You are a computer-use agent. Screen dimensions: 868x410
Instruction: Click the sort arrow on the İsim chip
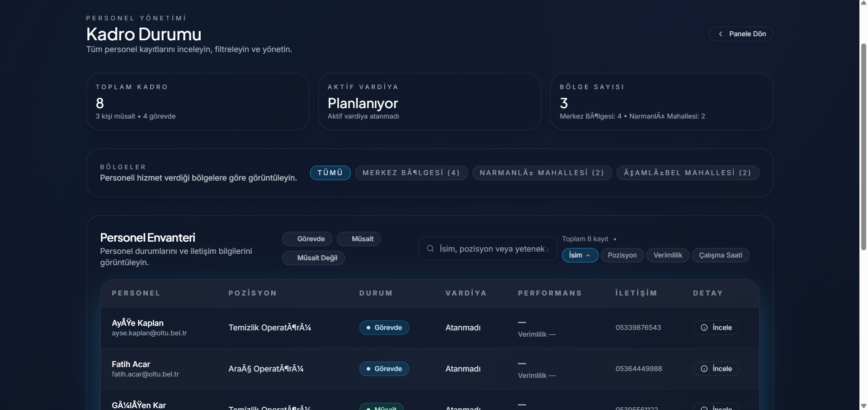click(x=588, y=256)
